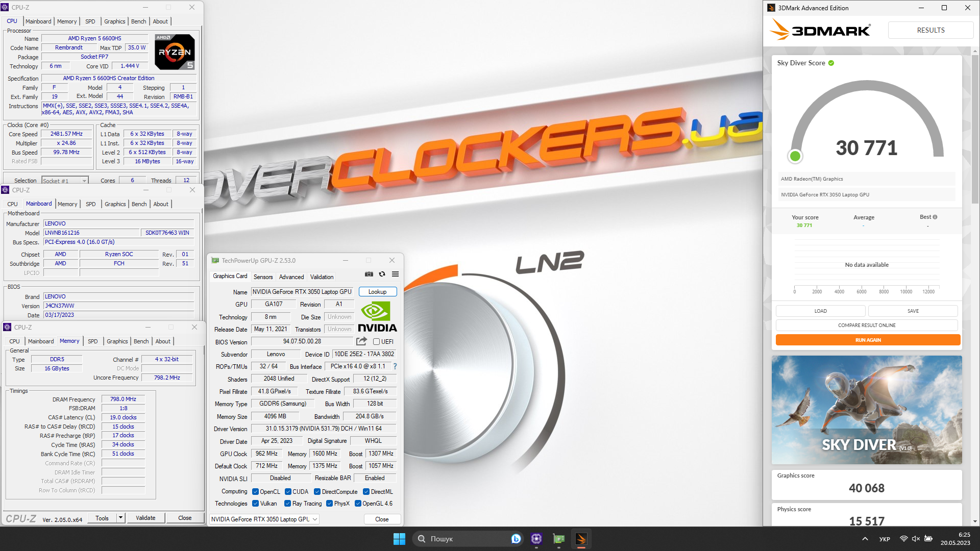The width and height of the screenshot is (980, 551).
Task: Open Bench tab in the top CPU-Z window
Action: pos(138,21)
